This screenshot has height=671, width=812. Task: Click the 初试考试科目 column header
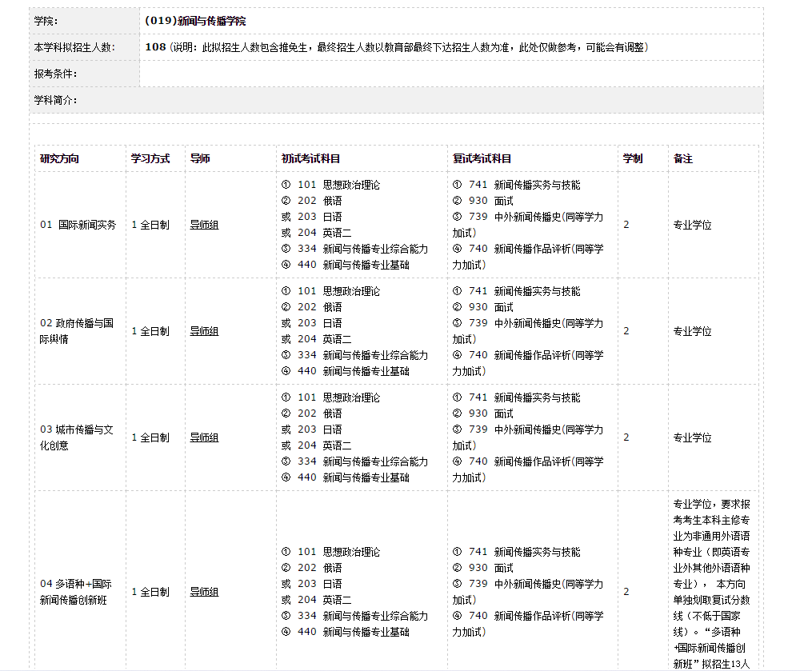[x=311, y=158]
